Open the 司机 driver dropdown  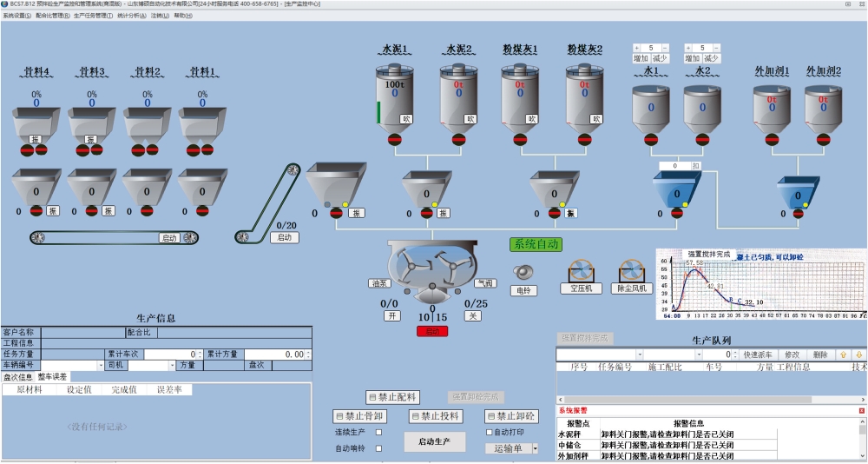[171, 366]
